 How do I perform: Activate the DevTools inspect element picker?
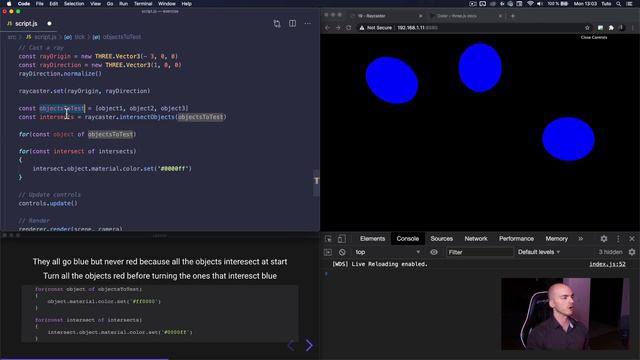coord(328,239)
